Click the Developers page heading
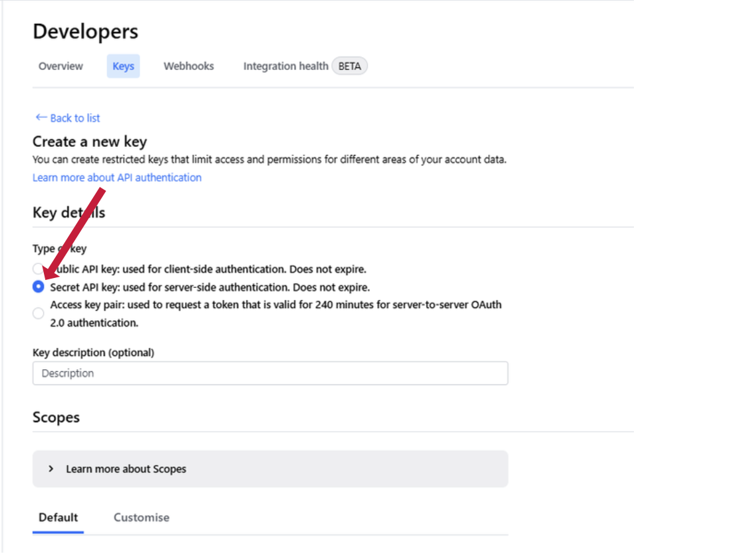 click(x=85, y=31)
